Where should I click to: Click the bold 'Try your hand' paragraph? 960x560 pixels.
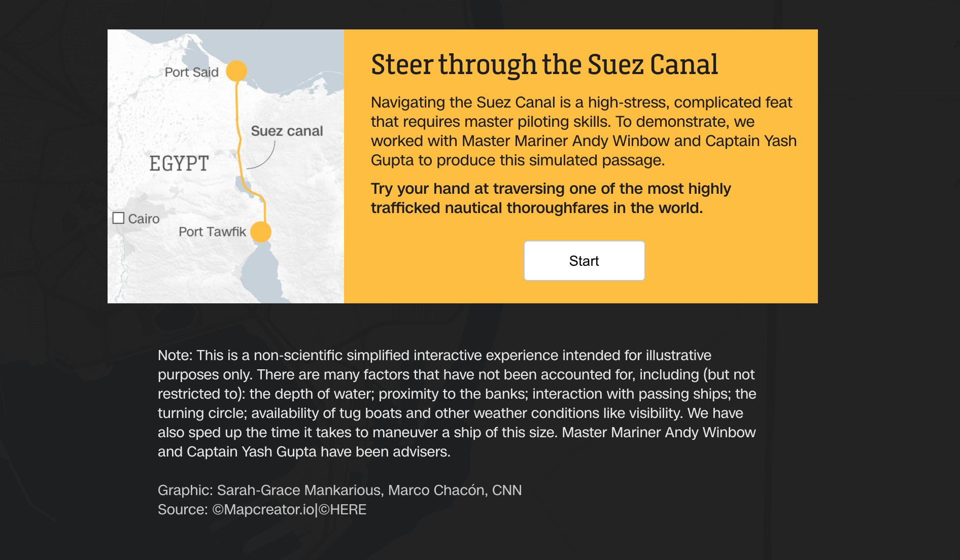[x=551, y=198]
